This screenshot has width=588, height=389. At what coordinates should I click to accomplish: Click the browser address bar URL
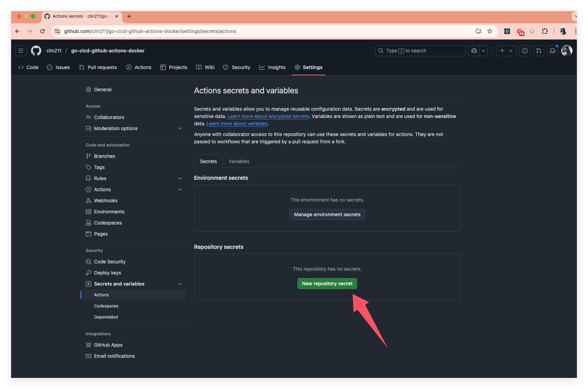coord(150,31)
